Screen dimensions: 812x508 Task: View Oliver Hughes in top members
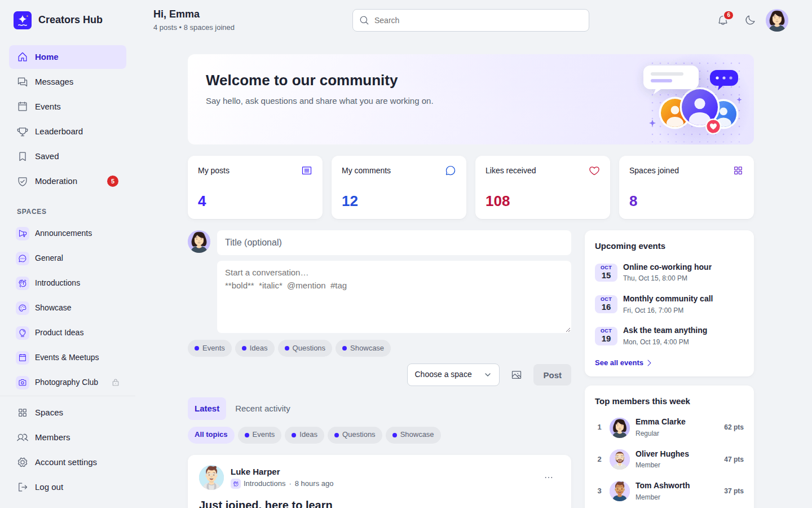[x=669, y=459]
